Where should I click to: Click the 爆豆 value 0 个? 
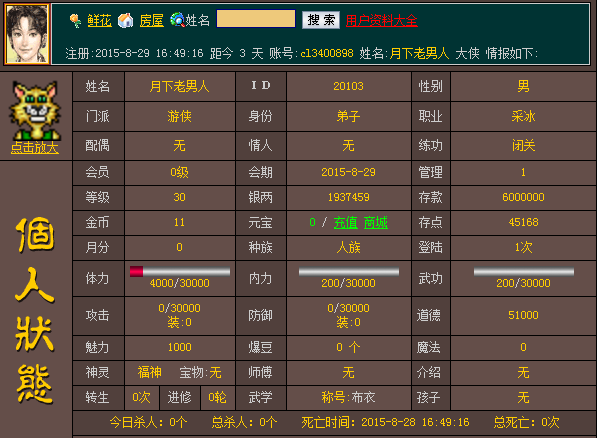pos(348,347)
